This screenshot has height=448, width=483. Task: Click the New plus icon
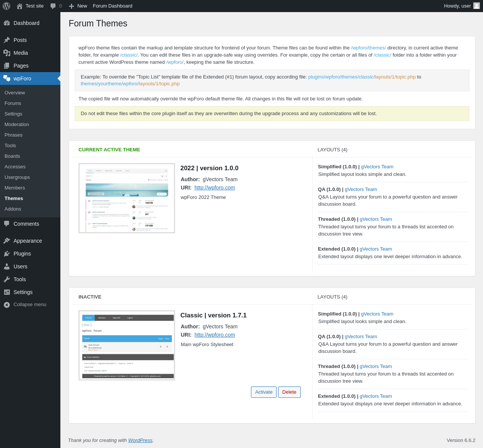click(x=71, y=6)
